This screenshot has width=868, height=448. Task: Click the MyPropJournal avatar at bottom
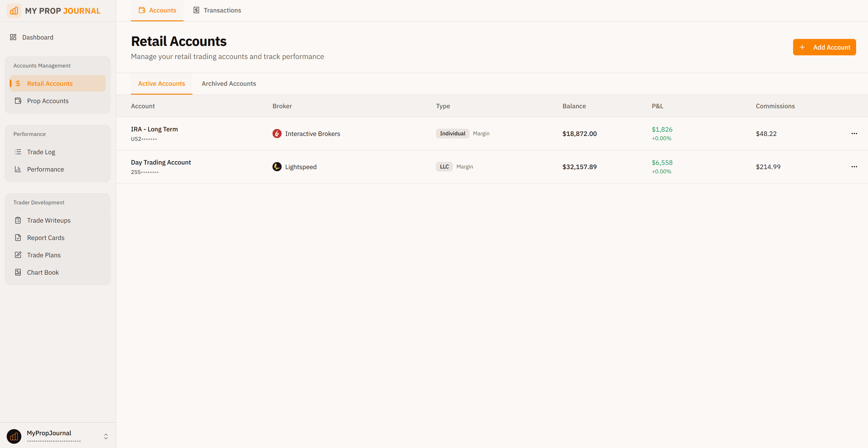click(14, 436)
